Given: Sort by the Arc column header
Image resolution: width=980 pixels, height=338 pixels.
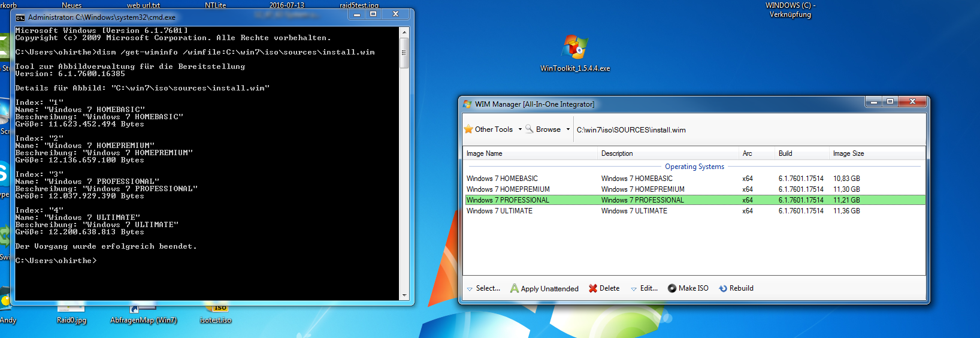Looking at the screenshot, I should 757,153.
